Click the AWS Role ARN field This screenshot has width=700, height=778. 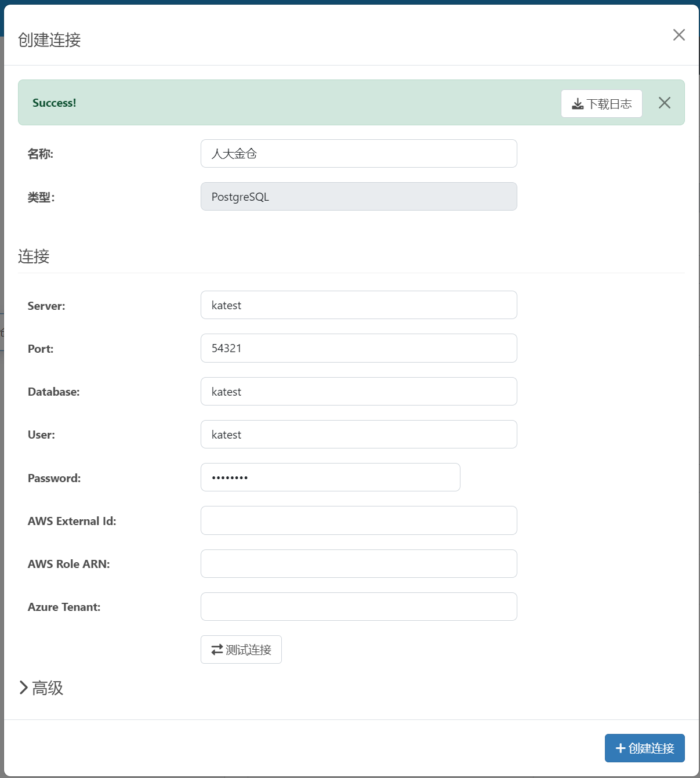359,564
